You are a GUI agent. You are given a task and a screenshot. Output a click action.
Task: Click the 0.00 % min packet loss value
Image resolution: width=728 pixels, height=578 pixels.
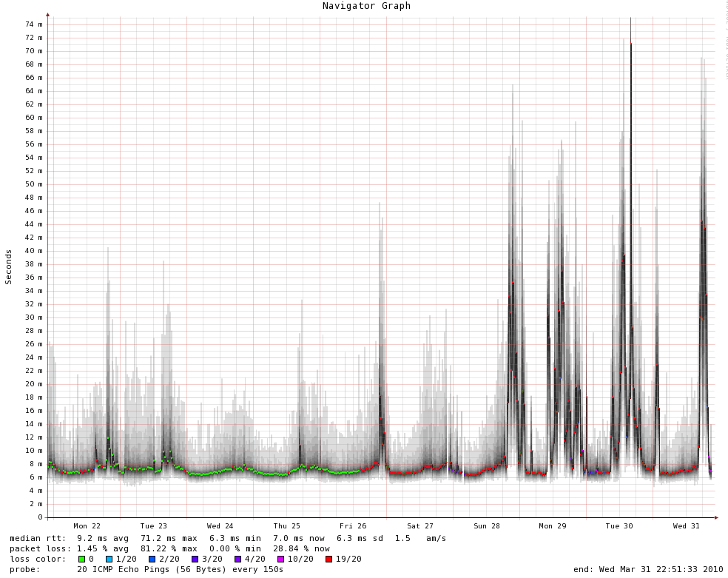(235, 548)
